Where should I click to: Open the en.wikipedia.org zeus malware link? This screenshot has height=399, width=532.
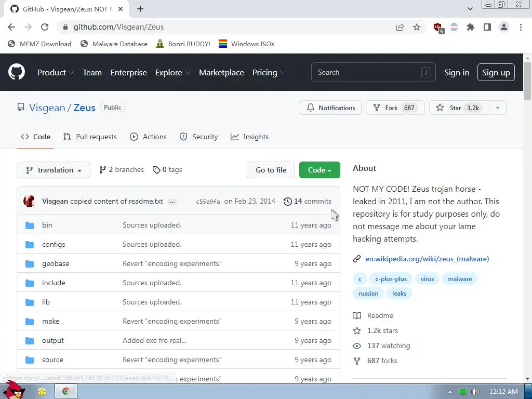427,259
